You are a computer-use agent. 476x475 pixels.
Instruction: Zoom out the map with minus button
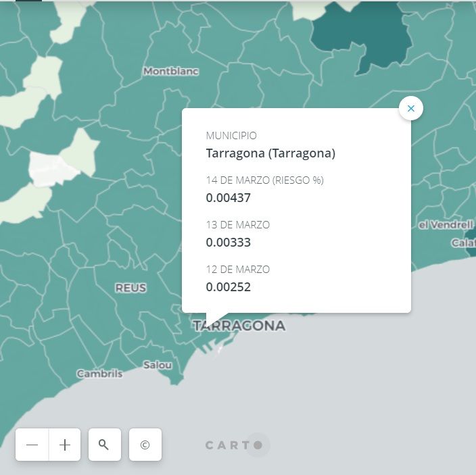tap(32, 445)
